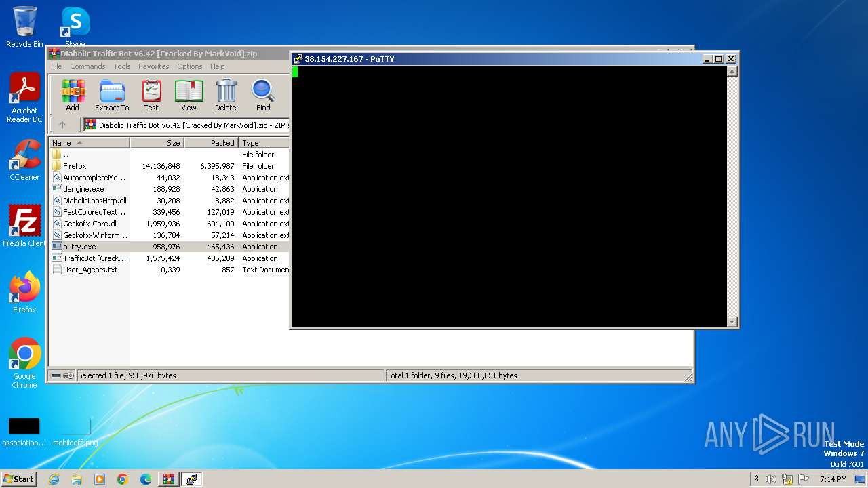Open Windows Media Player taskbar icon
This screenshot has width=868, height=488.
(100, 479)
